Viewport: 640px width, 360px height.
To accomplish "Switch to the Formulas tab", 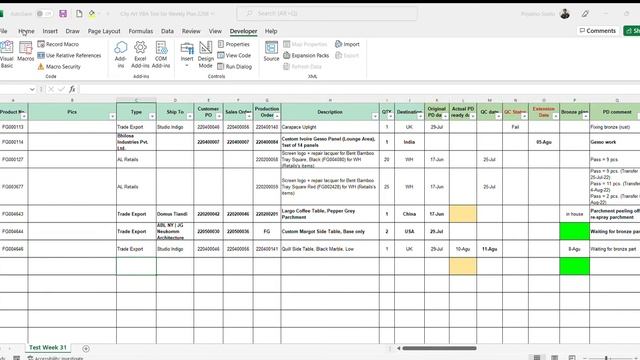I will [x=140, y=31].
